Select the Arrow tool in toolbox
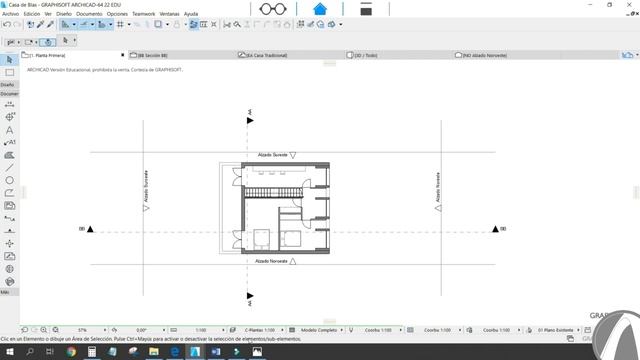Image resolution: width=640 pixels, height=360 pixels. [x=9, y=60]
